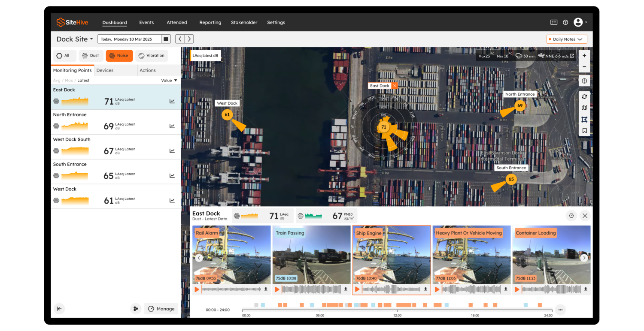Open the Daily Notes dropdown
This screenshot has width=644, height=331.
pyautogui.click(x=567, y=39)
